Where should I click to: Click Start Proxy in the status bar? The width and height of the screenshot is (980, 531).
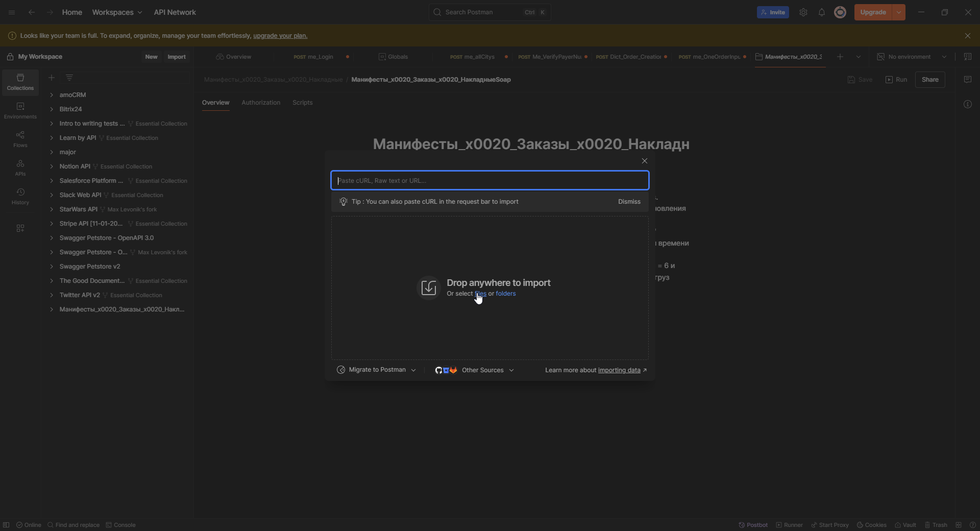click(x=830, y=525)
